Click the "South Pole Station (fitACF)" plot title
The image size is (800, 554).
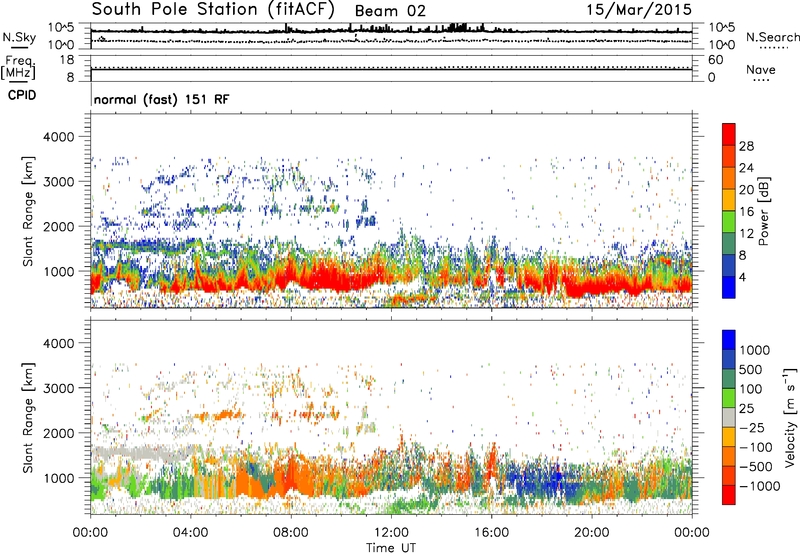tap(213, 10)
